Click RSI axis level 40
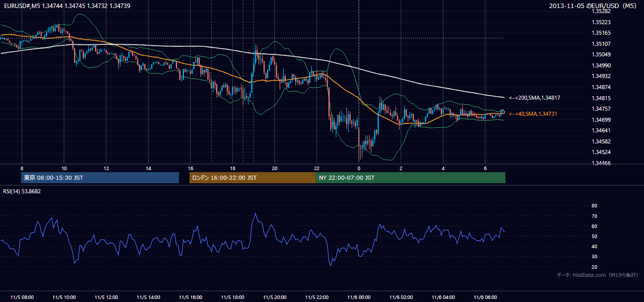Screen dimensions: 644x302 point(594,246)
